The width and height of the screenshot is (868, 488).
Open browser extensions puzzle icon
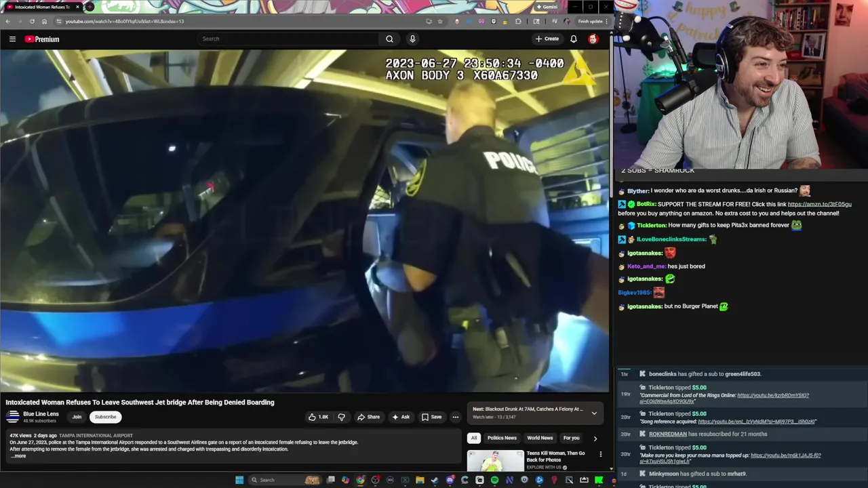click(518, 21)
